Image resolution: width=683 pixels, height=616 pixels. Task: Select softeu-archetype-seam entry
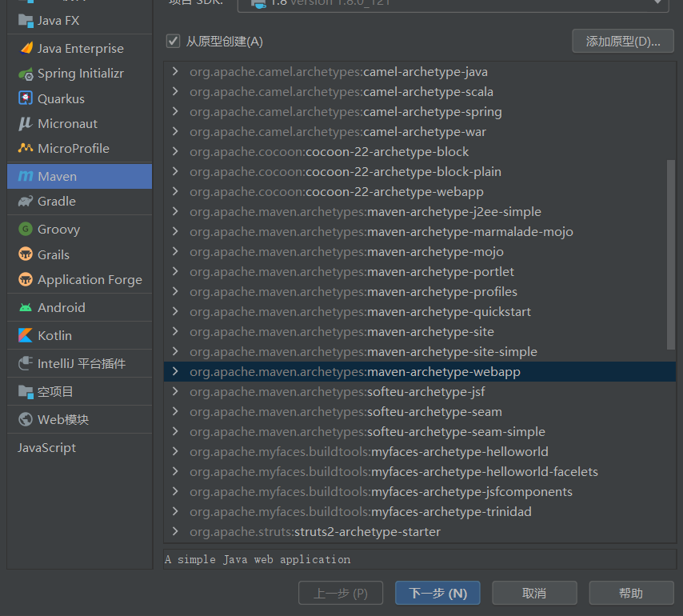point(419,412)
